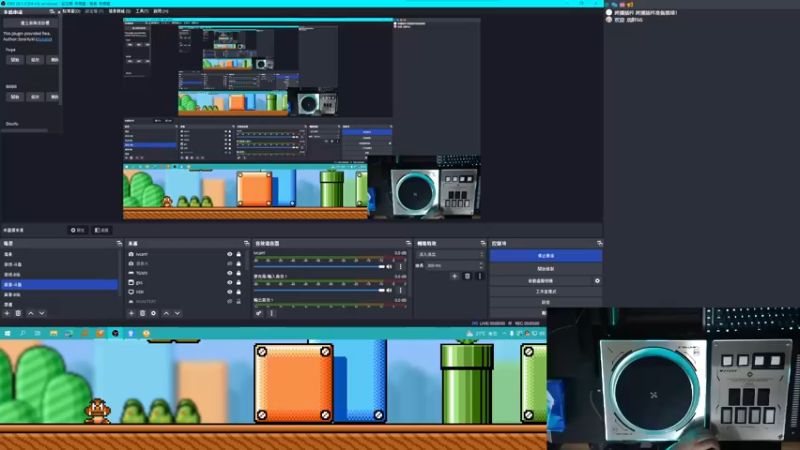Mute the second mixer channel with its speaker icon
The width and height of the screenshot is (800, 450).
389,290
